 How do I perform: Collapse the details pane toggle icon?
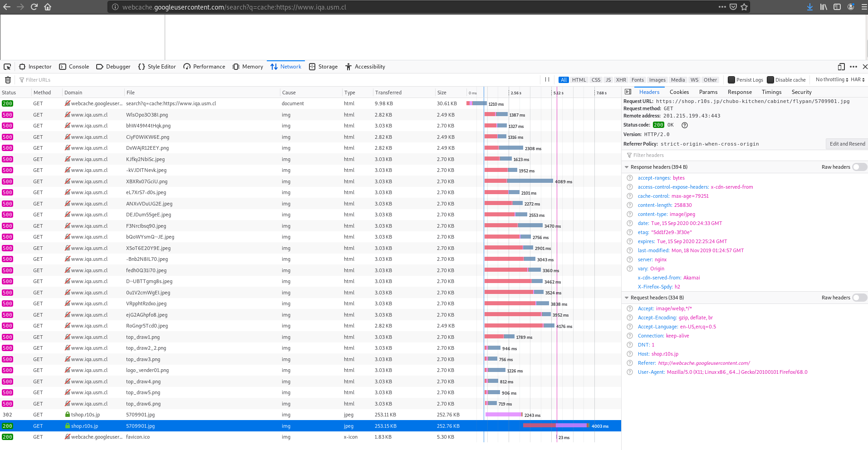click(x=628, y=92)
